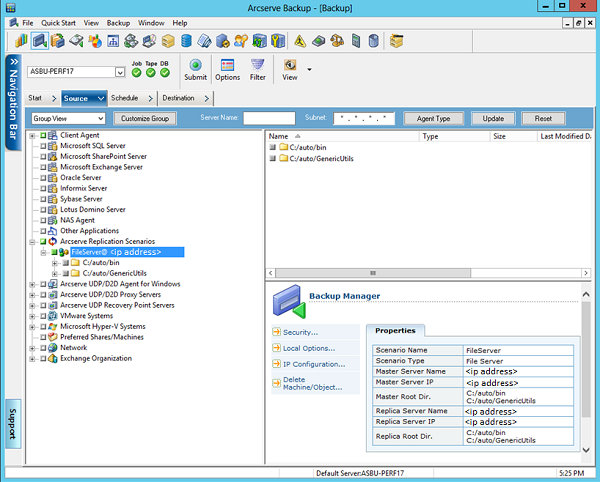The width and height of the screenshot is (600, 482).
Task: Click the Submit job icon
Action: pyautogui.click(x=196, y=70)
